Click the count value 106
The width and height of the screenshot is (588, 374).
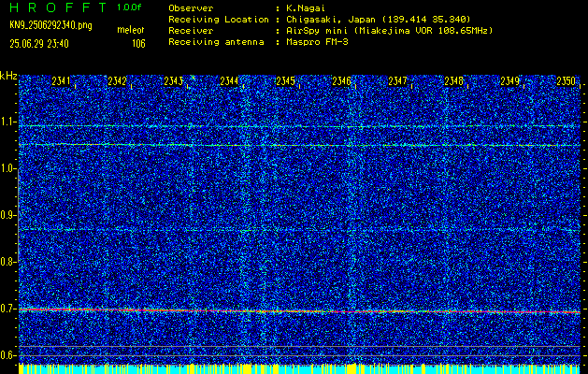(x=138, y=44)
